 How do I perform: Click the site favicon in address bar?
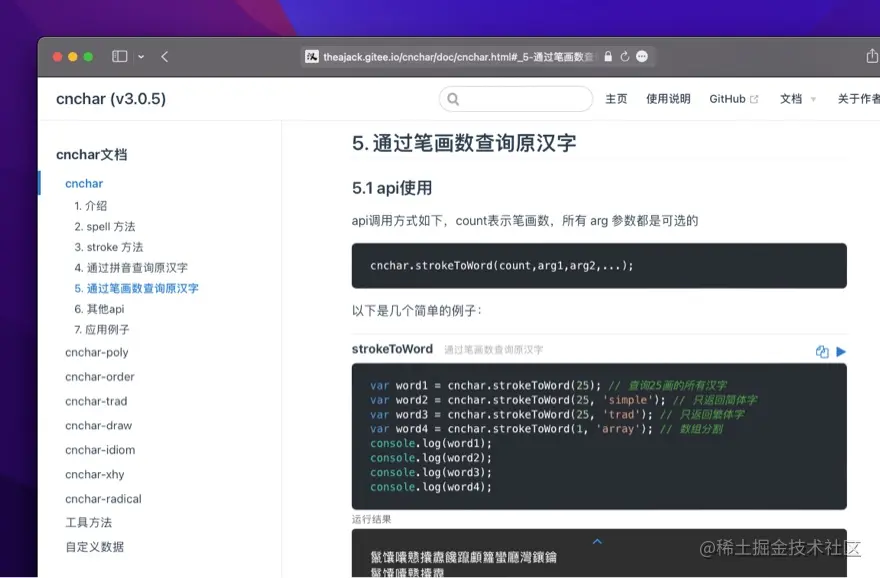(x=312, y=57)
